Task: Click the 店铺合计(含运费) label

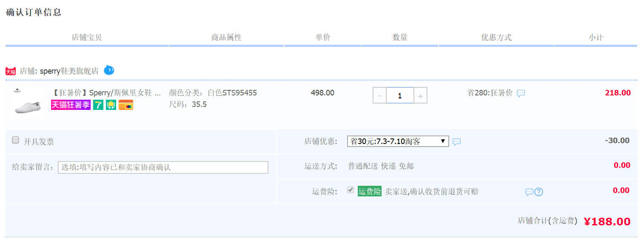Action: (x=548, y=221)
